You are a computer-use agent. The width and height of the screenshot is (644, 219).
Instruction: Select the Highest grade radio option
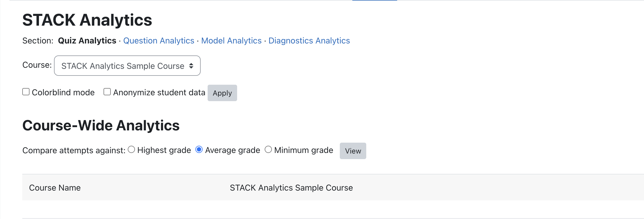pos(131,150)
